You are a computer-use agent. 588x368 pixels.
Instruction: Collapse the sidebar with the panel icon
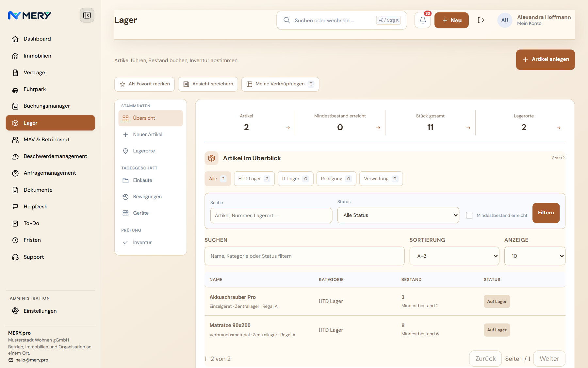(x=87, y=15)
